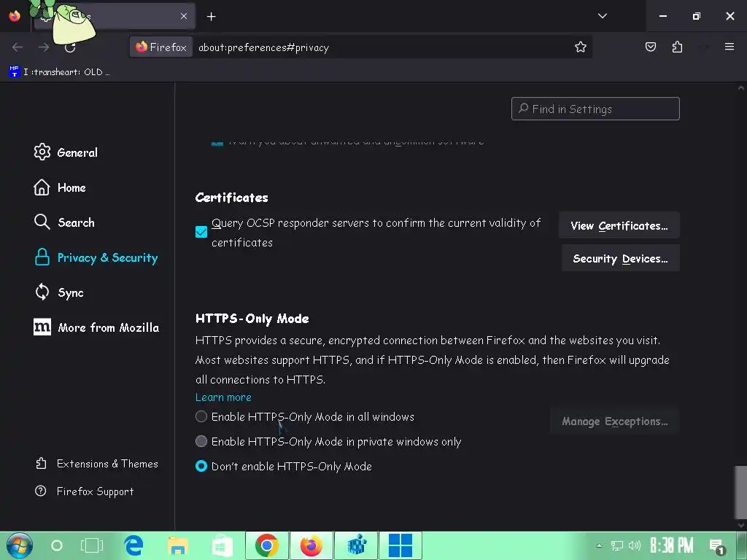Click the Home house icon in sidebar

42,187
